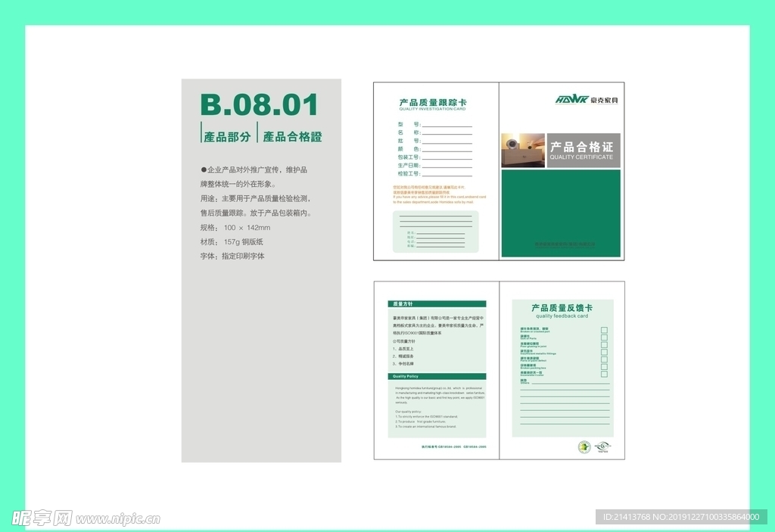Tick the 'lack of Parts' checkbox

604,338
